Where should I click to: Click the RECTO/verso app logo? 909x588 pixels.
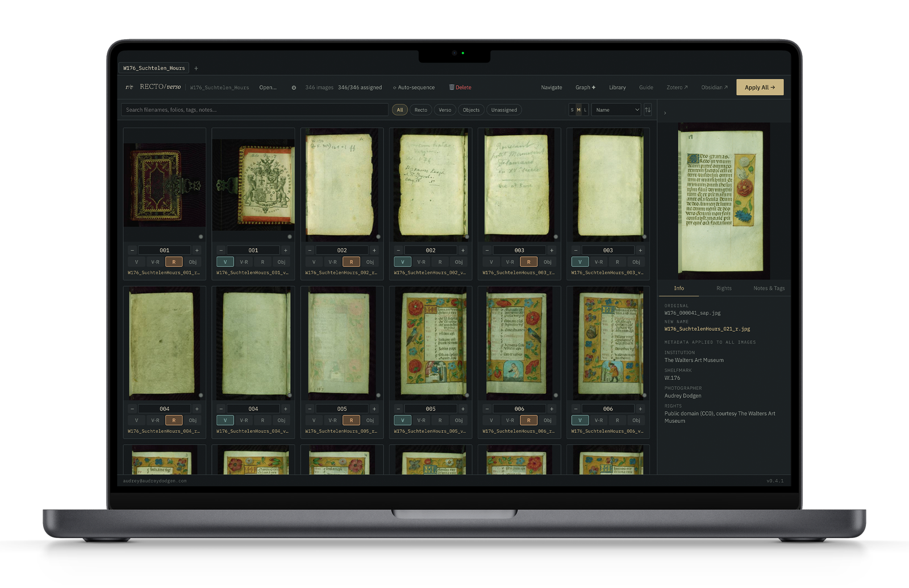153,87
